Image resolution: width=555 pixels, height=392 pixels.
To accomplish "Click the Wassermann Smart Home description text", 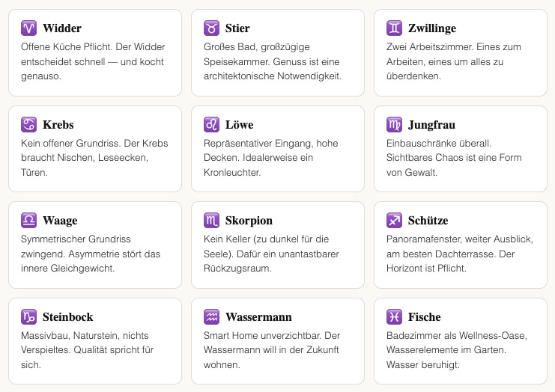I will (x=273, y=349).
